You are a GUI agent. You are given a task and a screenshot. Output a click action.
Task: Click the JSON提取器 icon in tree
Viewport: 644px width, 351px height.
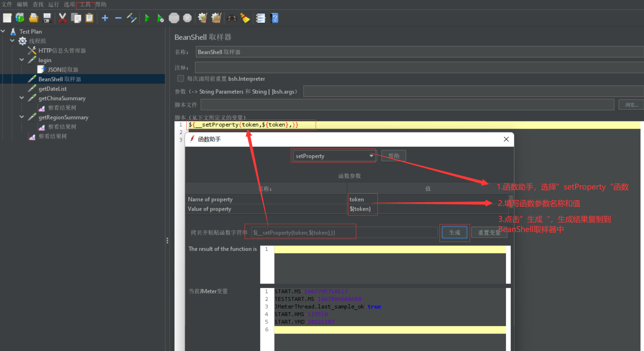41,70
